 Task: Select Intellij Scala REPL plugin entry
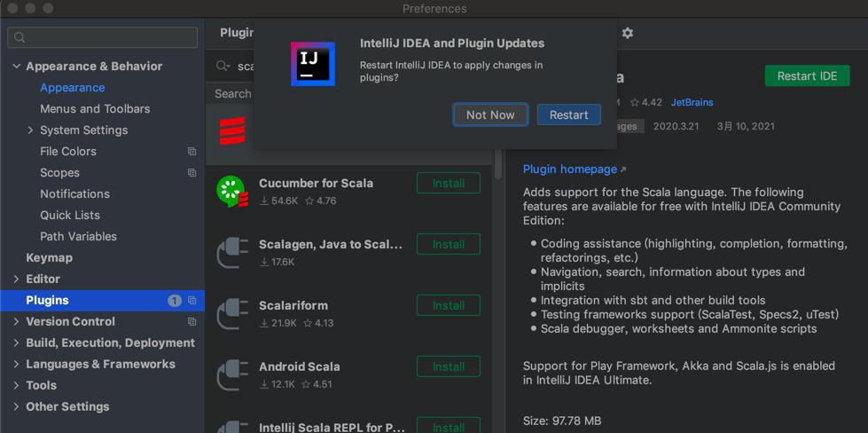[x=332, y=427]
